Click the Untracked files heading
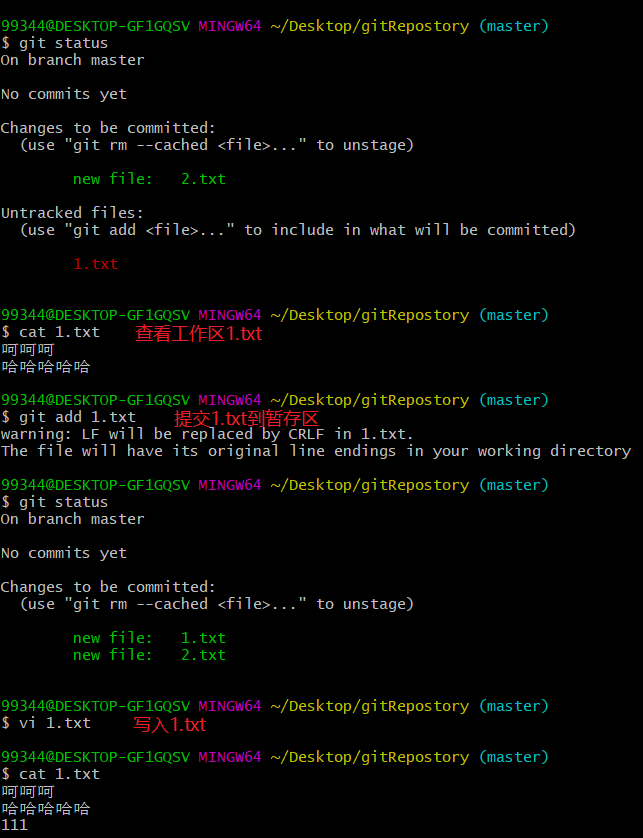This screenshot has width=643, height=838. pos(72,213)
